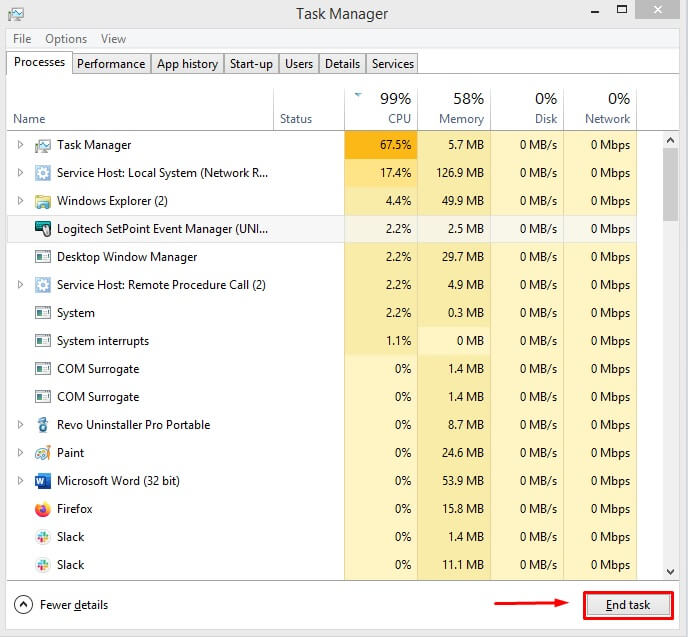Select the System interrupts row name
The image size is (688, 637).
[x=103, y=341]
